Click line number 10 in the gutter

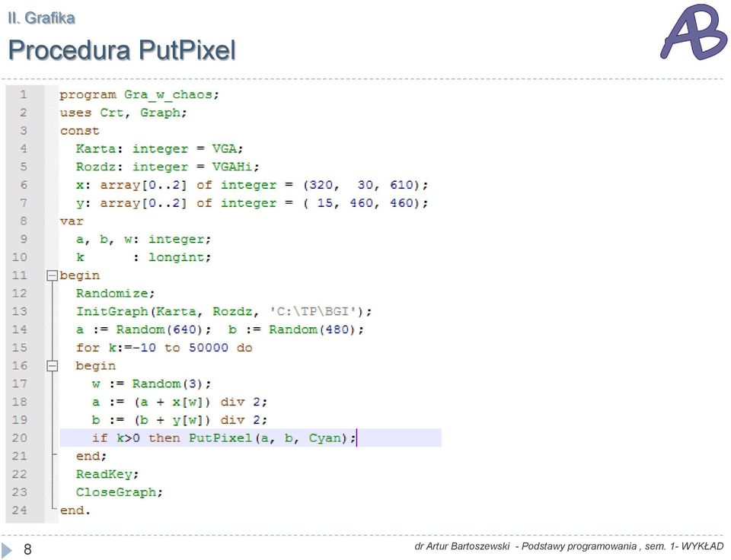click(x=20, y=257)
